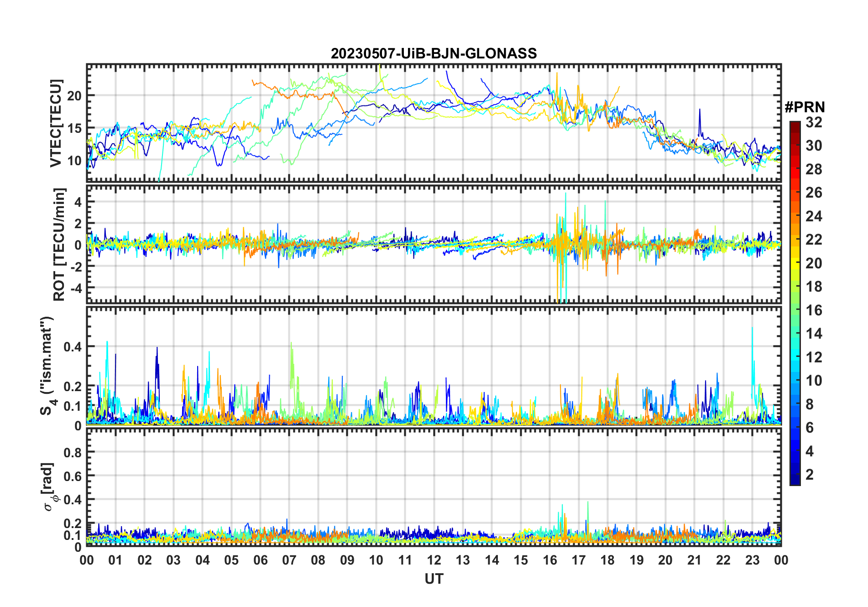Pick the orange colorbar segment beside 24

point(795,216)
